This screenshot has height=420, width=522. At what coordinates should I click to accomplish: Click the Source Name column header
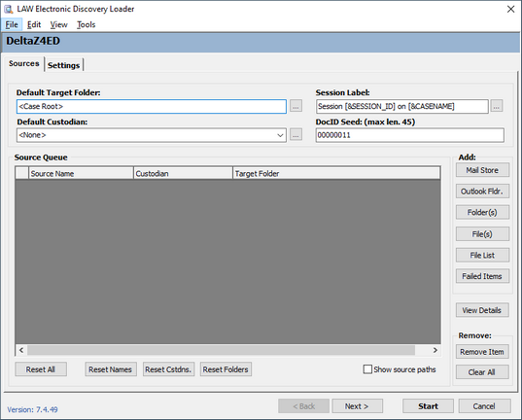coord(81,173)
